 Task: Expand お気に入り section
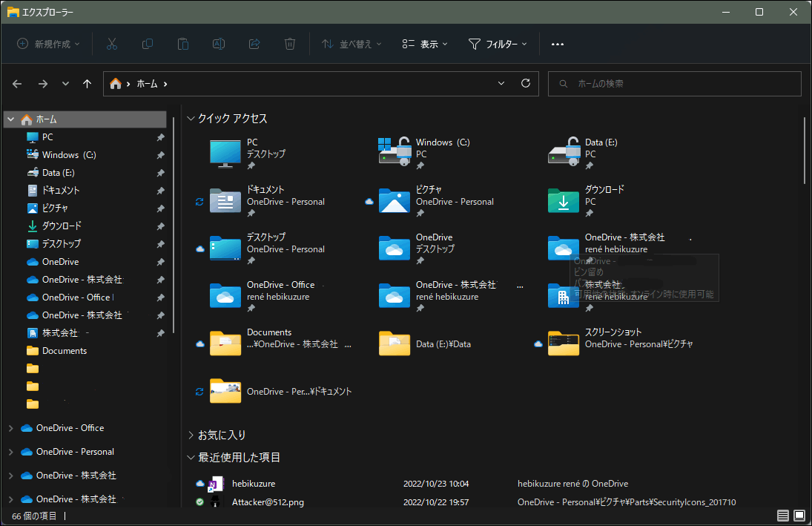[191, 435]
